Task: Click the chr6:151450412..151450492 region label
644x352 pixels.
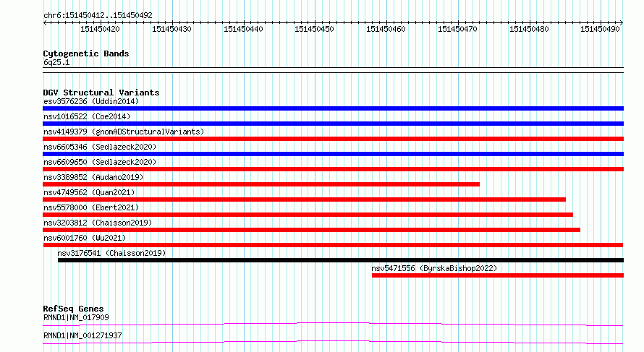Action: pos(98,15)
